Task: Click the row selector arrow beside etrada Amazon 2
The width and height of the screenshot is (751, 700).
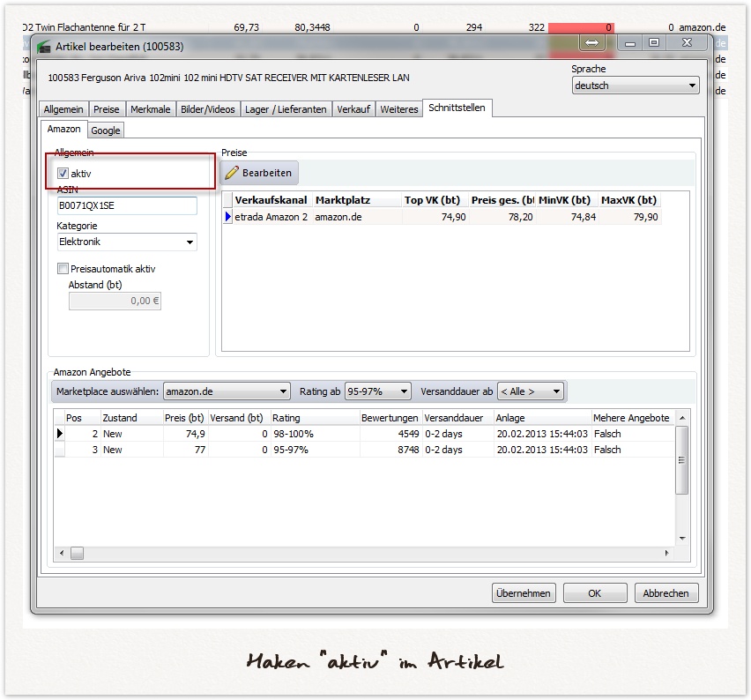Action: coord(228,217)
